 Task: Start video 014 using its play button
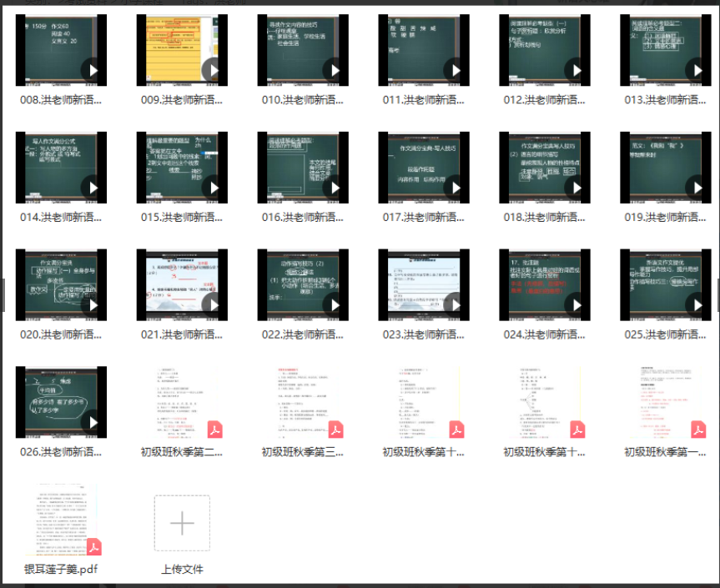tap(92, 189)
